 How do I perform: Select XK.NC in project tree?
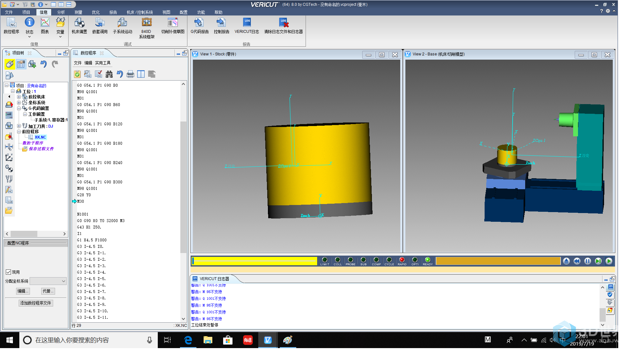(x=40, y=137)
